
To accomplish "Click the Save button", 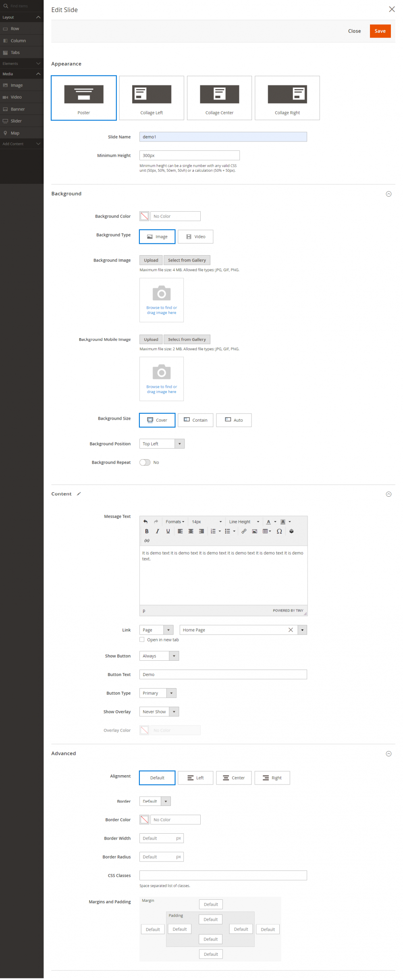I will click(x=380, y=31).
